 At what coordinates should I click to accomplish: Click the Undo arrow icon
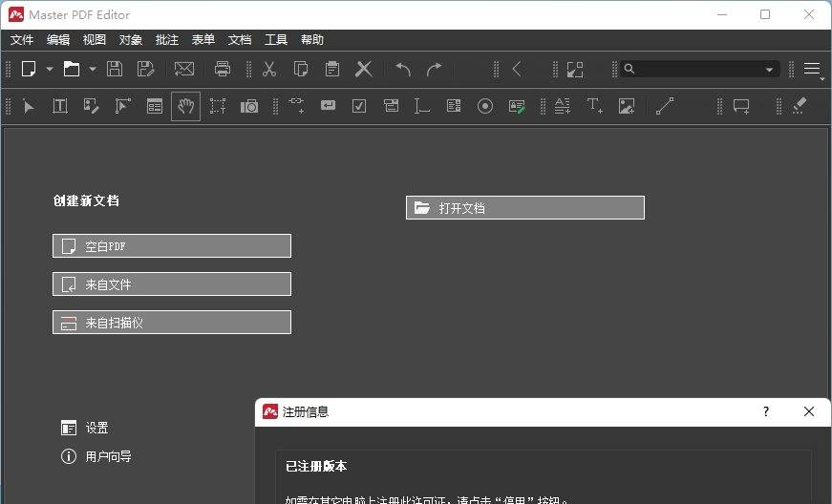(403, 69)
